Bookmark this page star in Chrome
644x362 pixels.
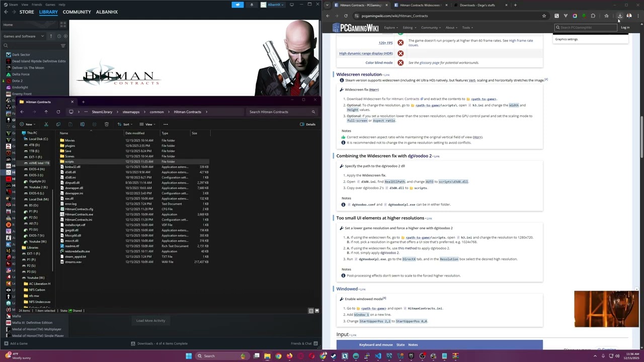[544, 16]
